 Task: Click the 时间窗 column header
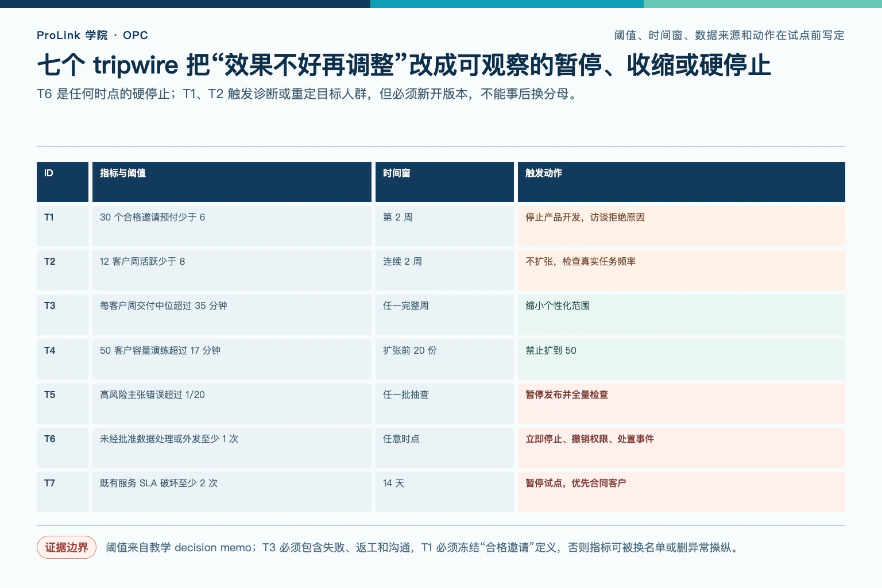[x=444, y=182]
